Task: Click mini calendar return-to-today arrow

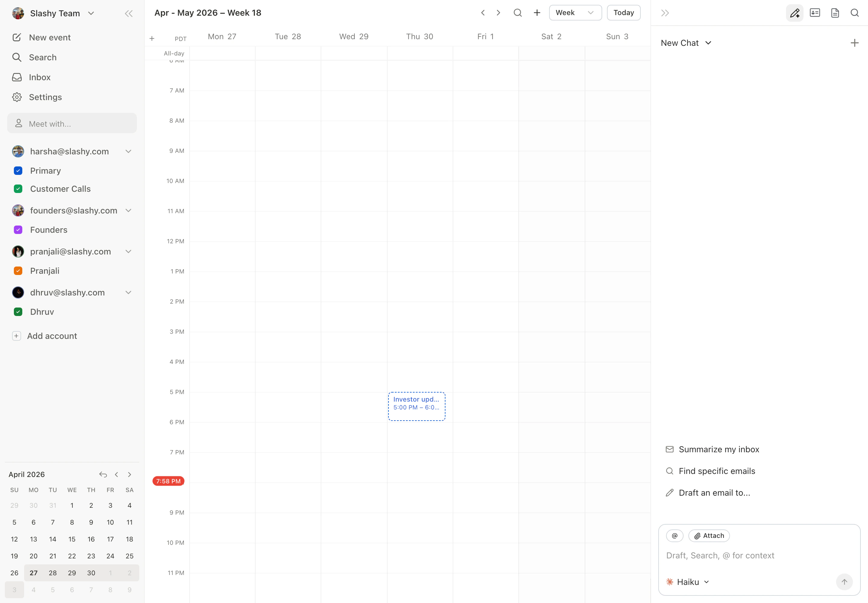Action: [103, 475]
